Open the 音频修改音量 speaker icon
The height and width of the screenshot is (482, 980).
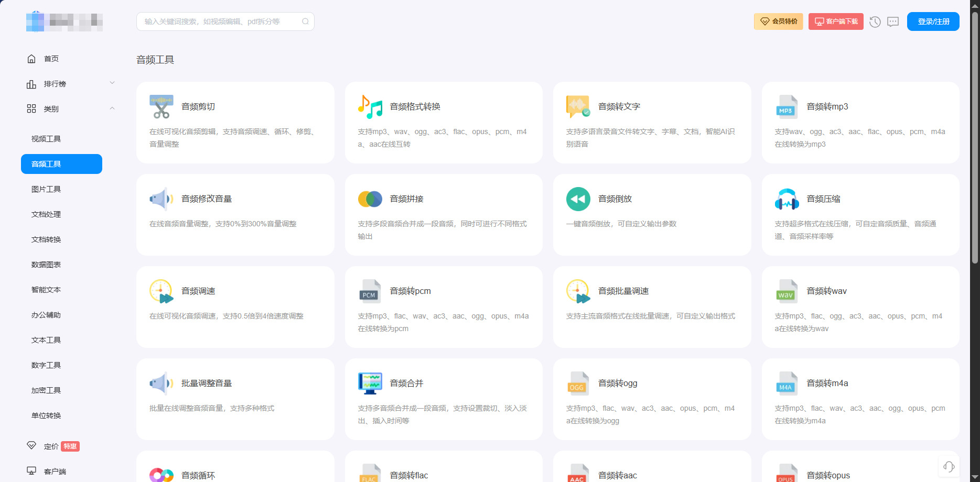tap(161, 199)
